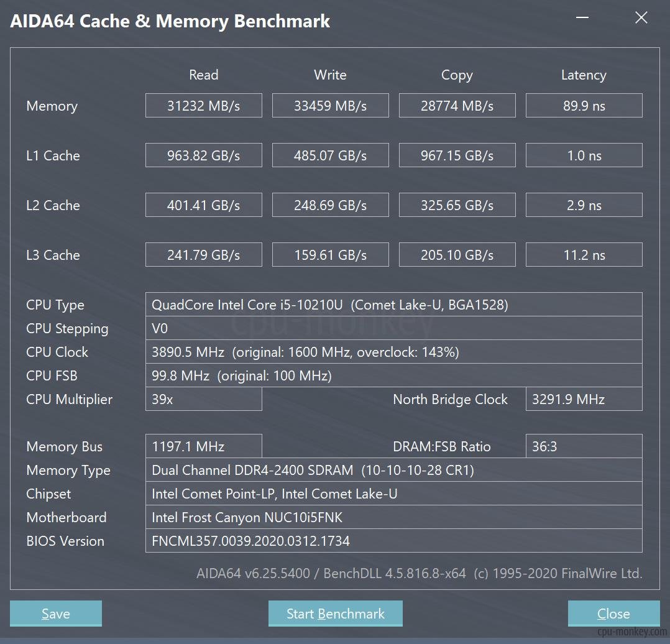Click the CPU Type label
Image resolution: width=670 pixels, height=644 pixels.
point(55,305)
